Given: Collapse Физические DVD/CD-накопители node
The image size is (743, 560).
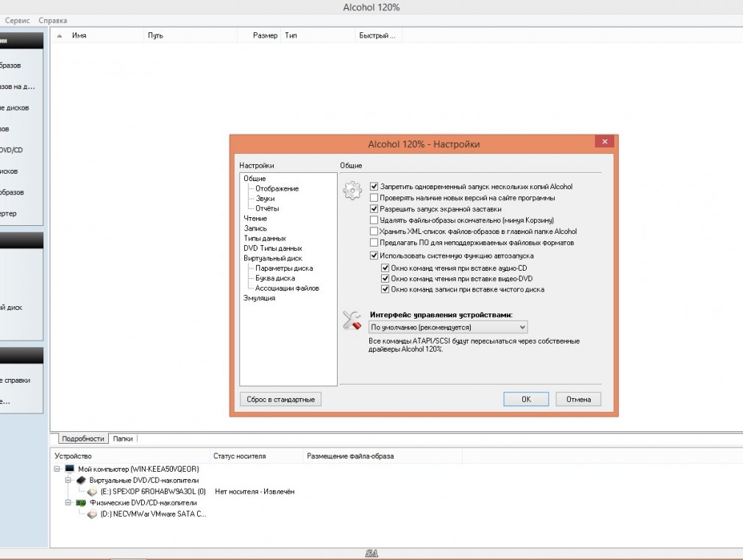Looking at the screenshot, I should 68,503.
